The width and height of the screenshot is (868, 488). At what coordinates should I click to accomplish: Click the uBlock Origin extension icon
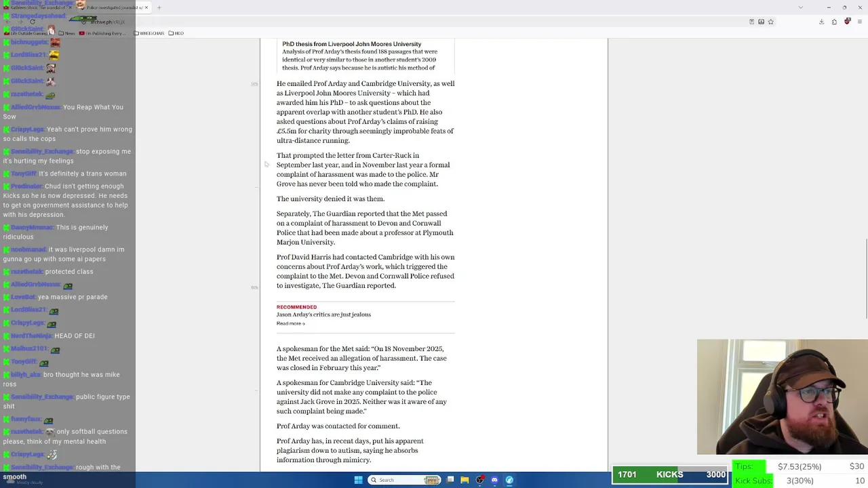point(847,22)
